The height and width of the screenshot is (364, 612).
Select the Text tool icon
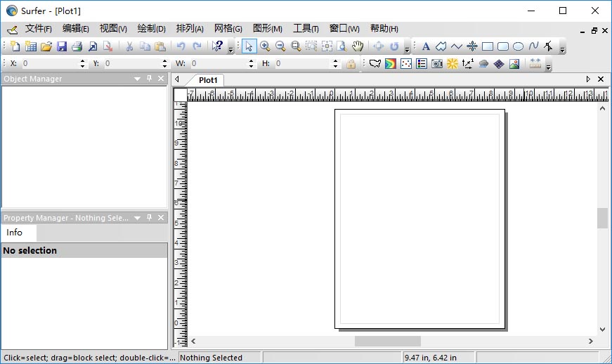point(426,46)
